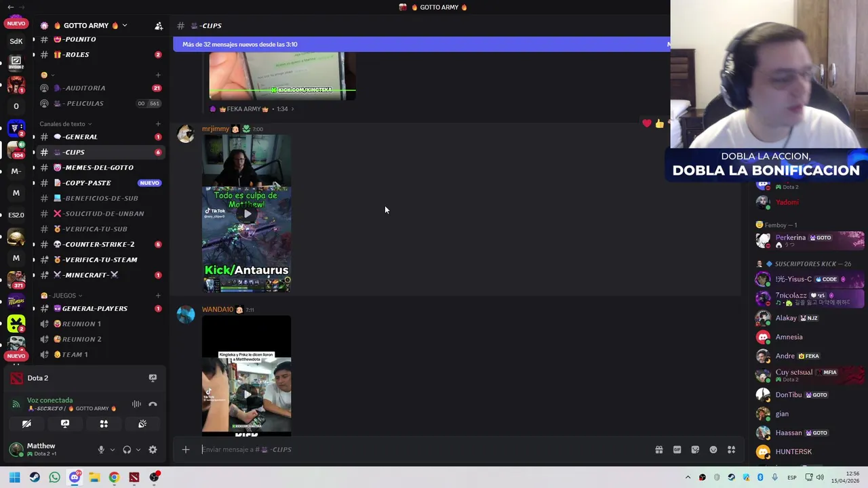This screenshot has width=868, height=488.
Task: Open apps launcher in message bar
Action: 732,449
